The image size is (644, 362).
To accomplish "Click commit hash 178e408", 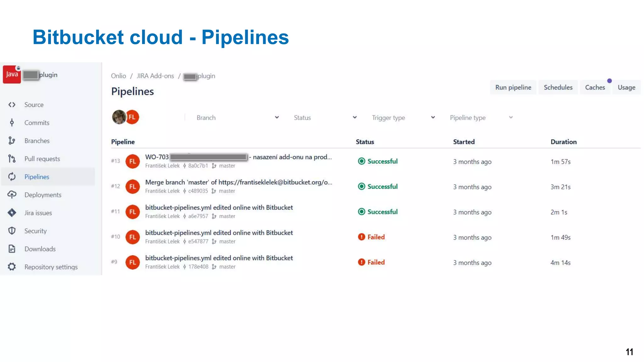I will tap(198, 266).
